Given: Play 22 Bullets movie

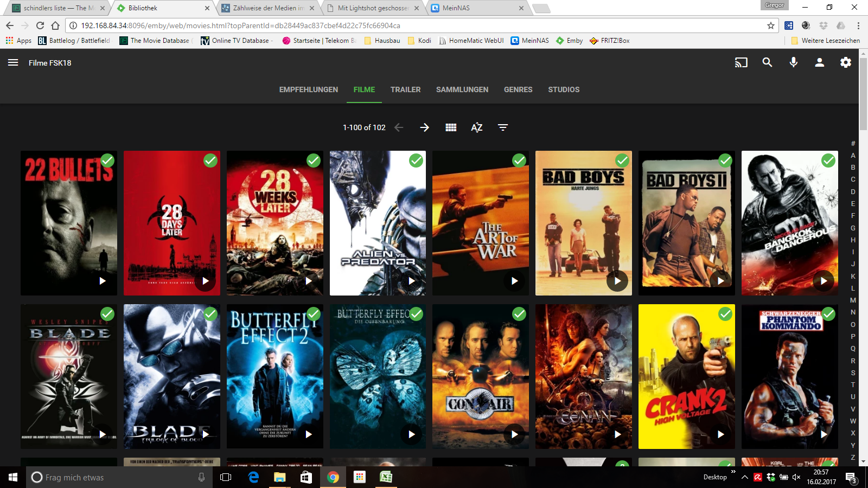Looking at the screenshot, I should pos(103,281).
